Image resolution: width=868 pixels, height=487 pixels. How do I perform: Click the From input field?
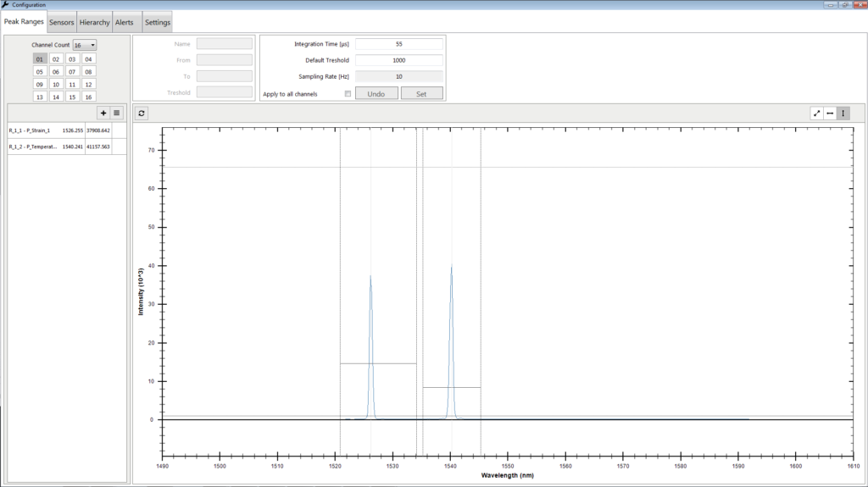pos(224,60)
